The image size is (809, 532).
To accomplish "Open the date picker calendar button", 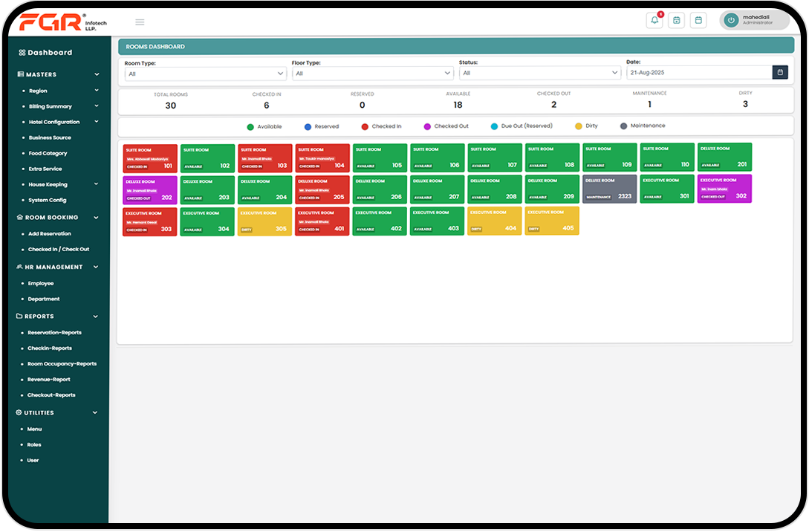I will (x=780, y=73).
